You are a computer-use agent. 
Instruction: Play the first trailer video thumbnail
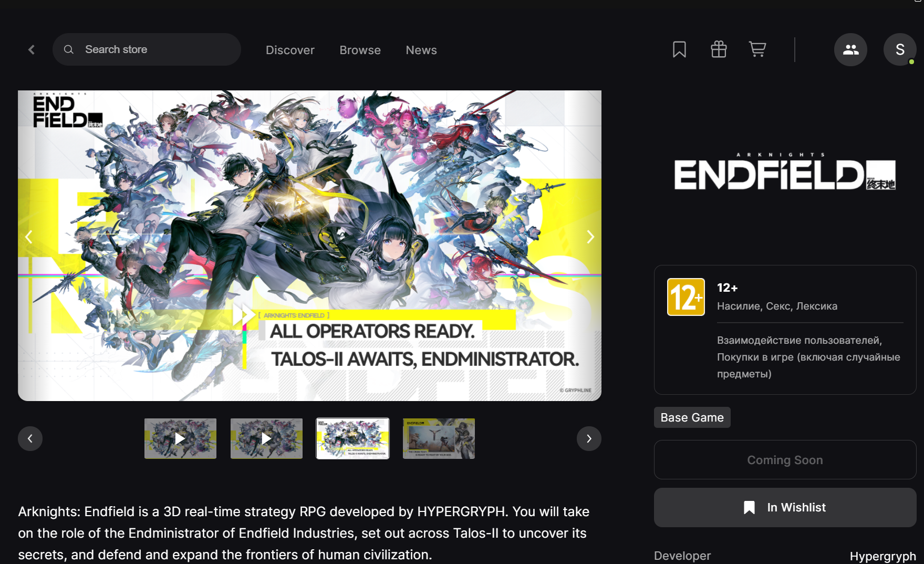(x=180, y=438)
